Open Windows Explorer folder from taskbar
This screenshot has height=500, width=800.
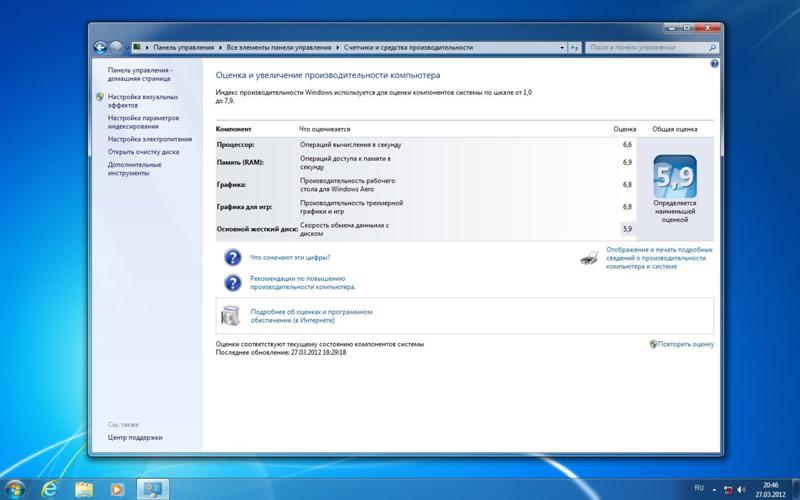(84, 489)
